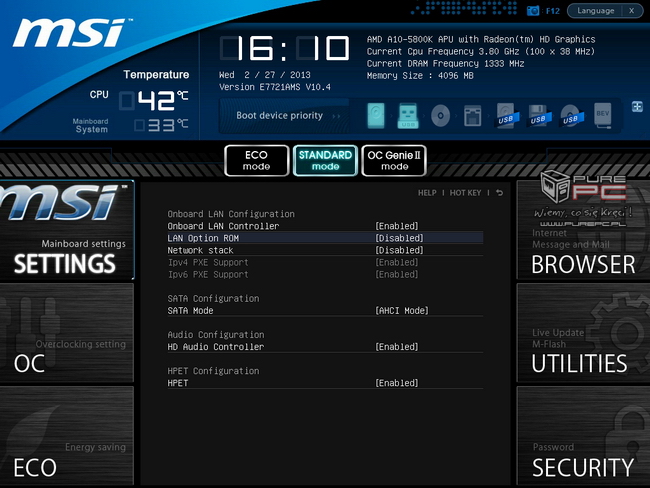650x488 pixels.
Task: Open the SETTINGS mainboard section
Action: point(67,231)
